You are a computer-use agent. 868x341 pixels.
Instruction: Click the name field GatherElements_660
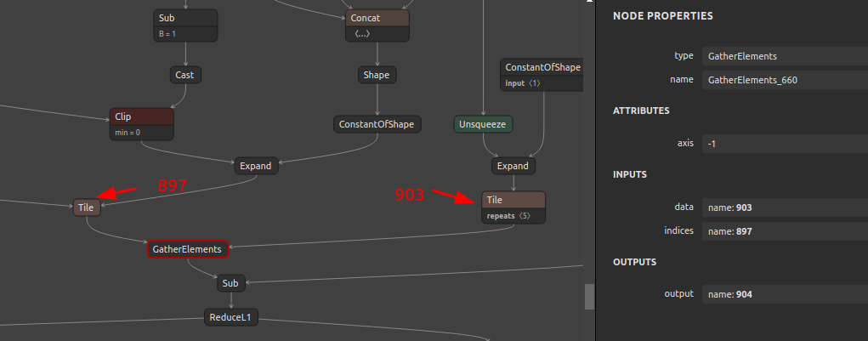click(x=785, y=80)
